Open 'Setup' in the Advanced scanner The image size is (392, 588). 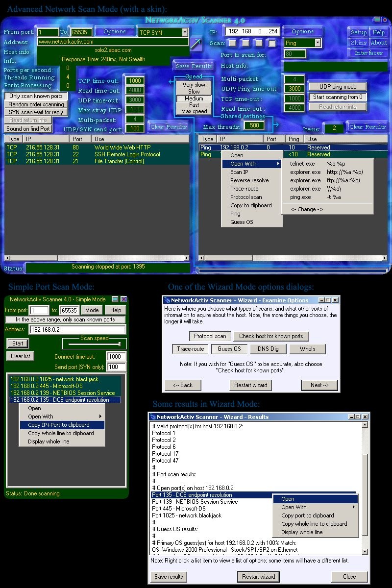pos(359,32)
